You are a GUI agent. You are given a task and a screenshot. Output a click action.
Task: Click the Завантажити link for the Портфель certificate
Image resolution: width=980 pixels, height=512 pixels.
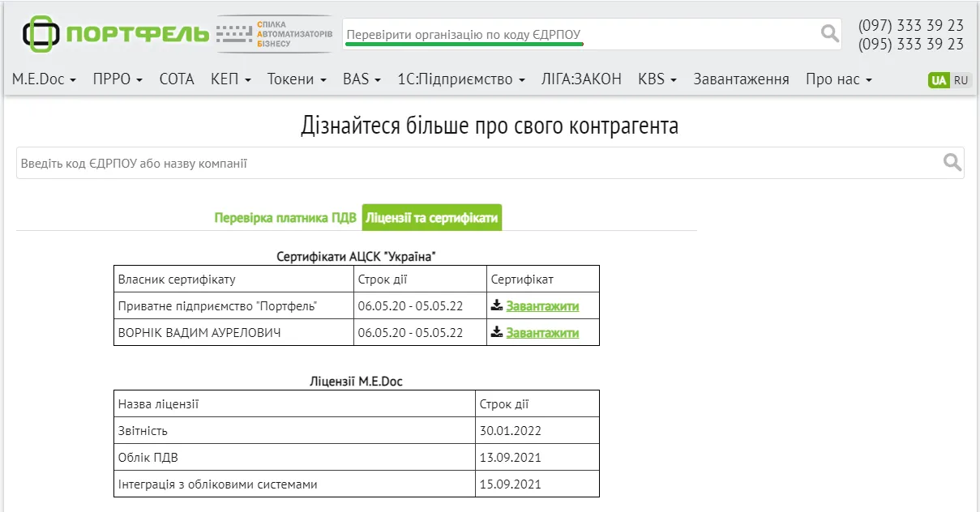pos(542,306)
